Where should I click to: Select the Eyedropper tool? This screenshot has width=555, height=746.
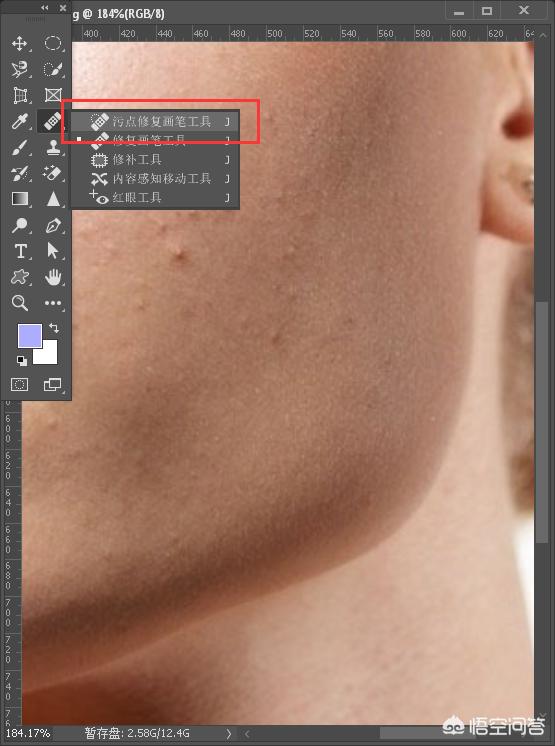click(x=19, y=121)
